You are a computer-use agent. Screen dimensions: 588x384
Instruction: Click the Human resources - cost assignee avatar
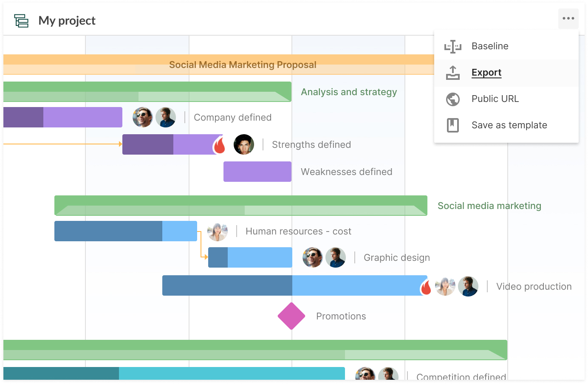(218, 232)
